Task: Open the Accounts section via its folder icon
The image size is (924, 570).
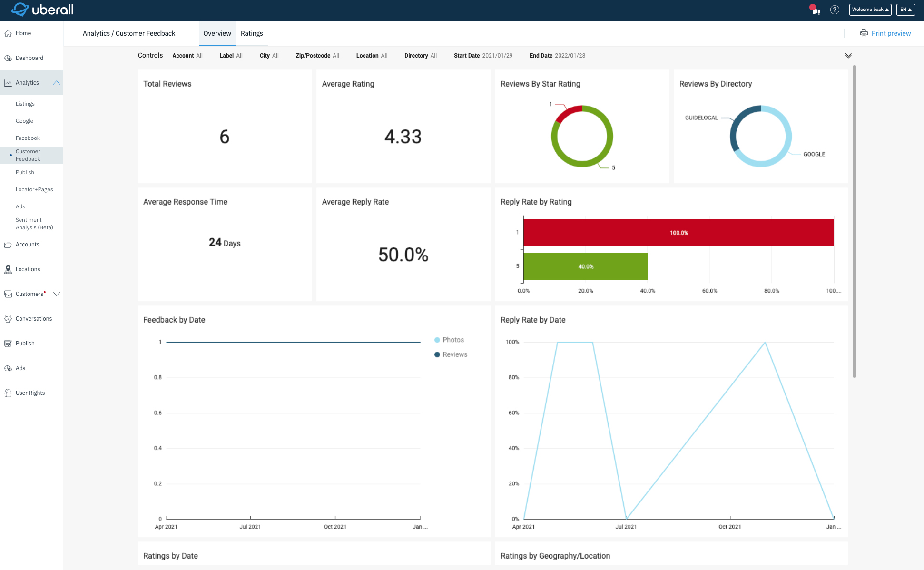Action: click(8, 244)
